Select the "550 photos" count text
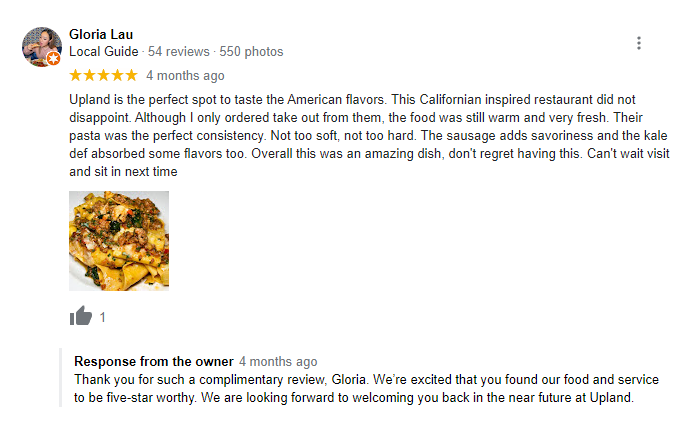The image size is (679, 430). click(x=251, y=51)
